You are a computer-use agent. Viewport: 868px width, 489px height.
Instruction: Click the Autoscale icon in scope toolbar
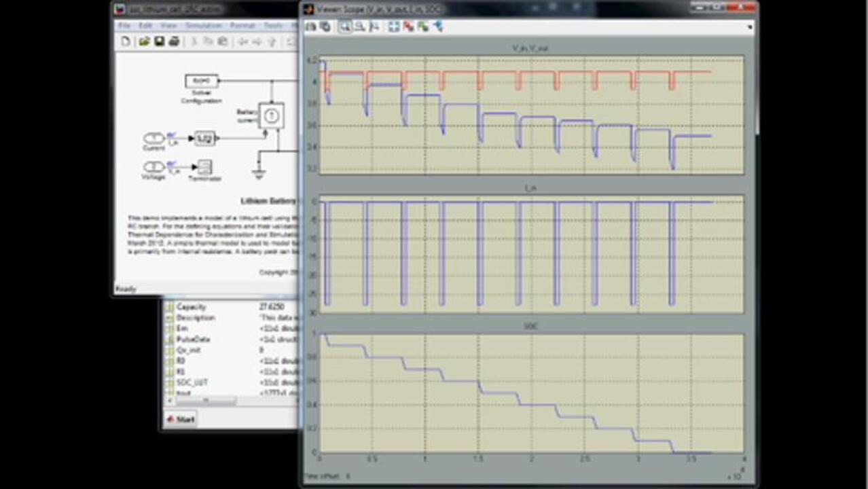click(394, 26)
